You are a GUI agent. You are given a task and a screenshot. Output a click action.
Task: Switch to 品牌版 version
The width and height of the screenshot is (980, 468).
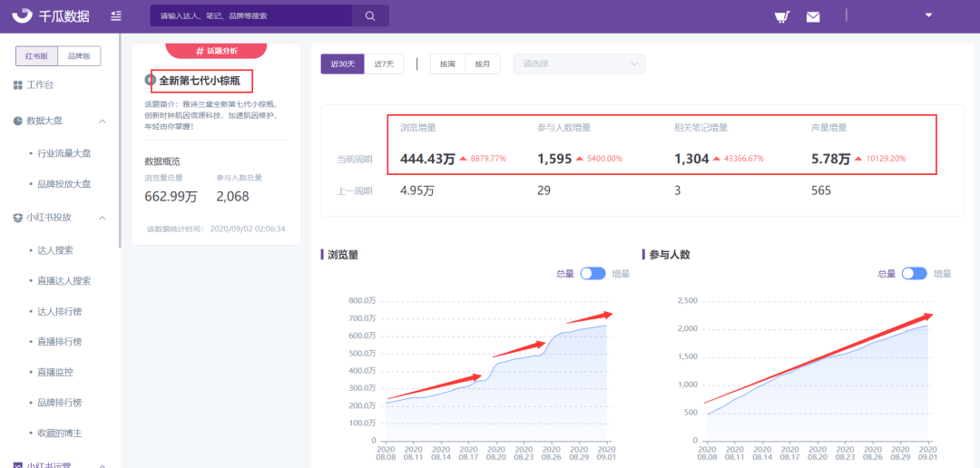pos(79,55)
